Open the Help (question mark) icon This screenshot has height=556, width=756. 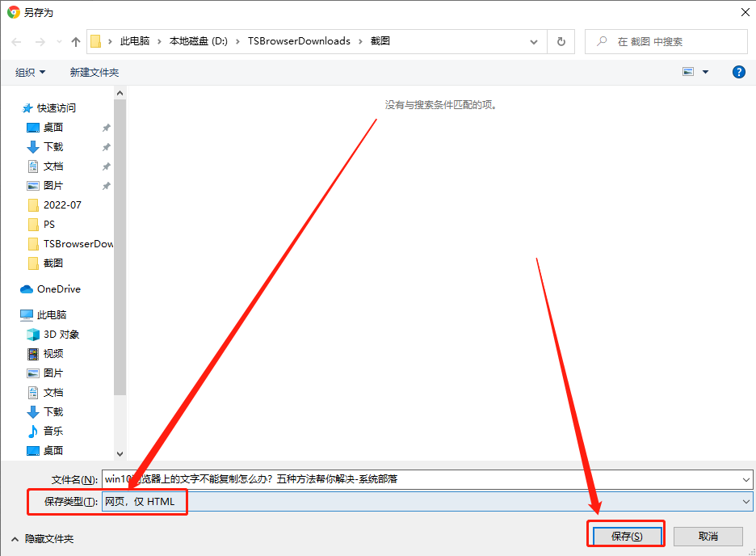click(x=738, y=71)
